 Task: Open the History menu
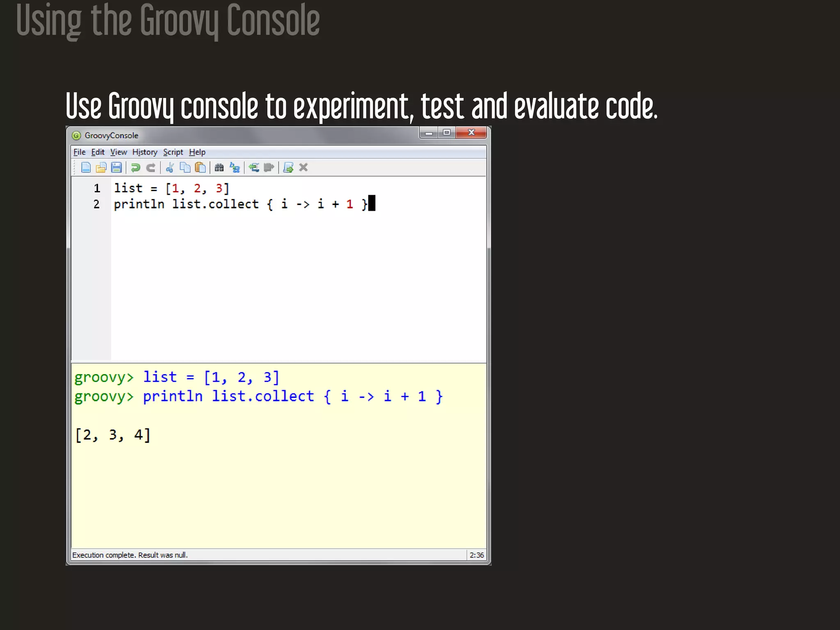click(144, 152)
